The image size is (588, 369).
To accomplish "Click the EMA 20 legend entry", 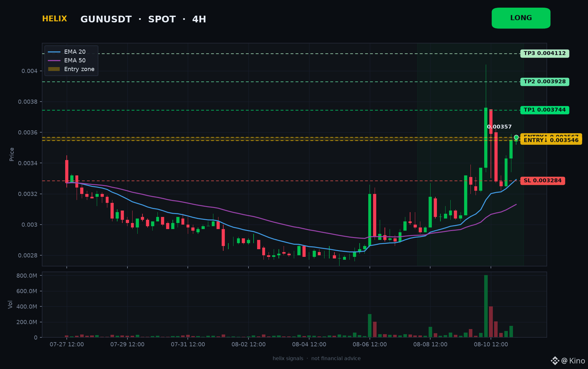I will click(x=67, y=52).
